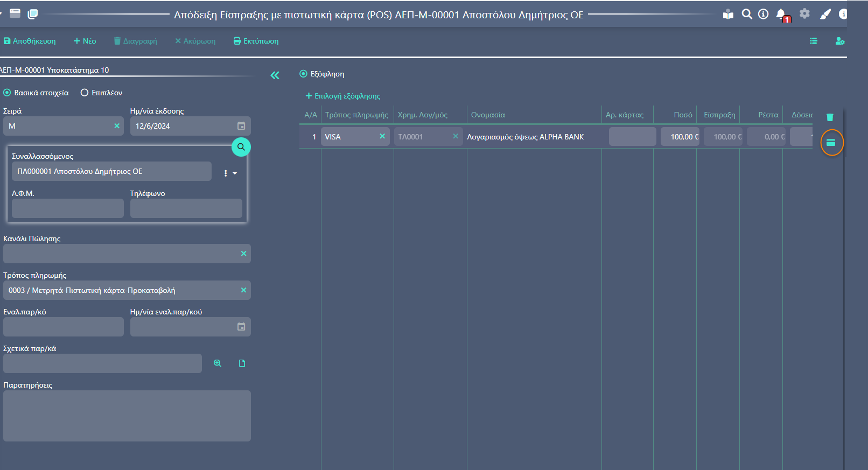Click the Ονομασία column header
868x470 pixels.
[x=488, y=115]
